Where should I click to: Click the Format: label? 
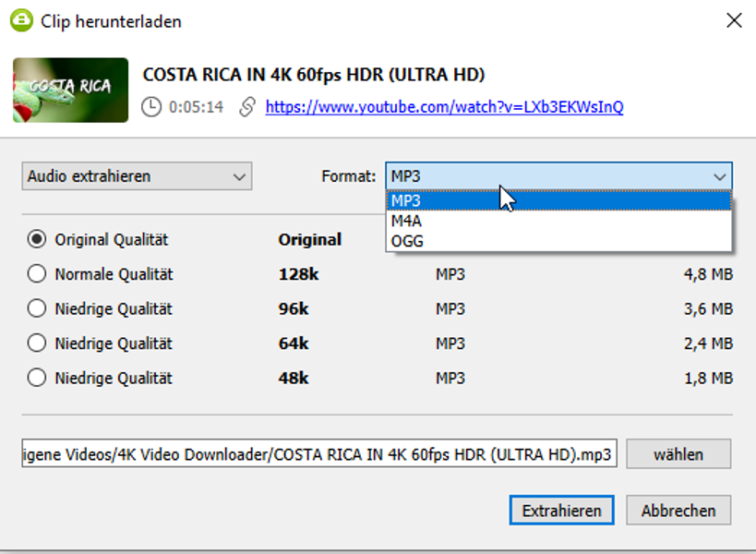tap(349, 176)
